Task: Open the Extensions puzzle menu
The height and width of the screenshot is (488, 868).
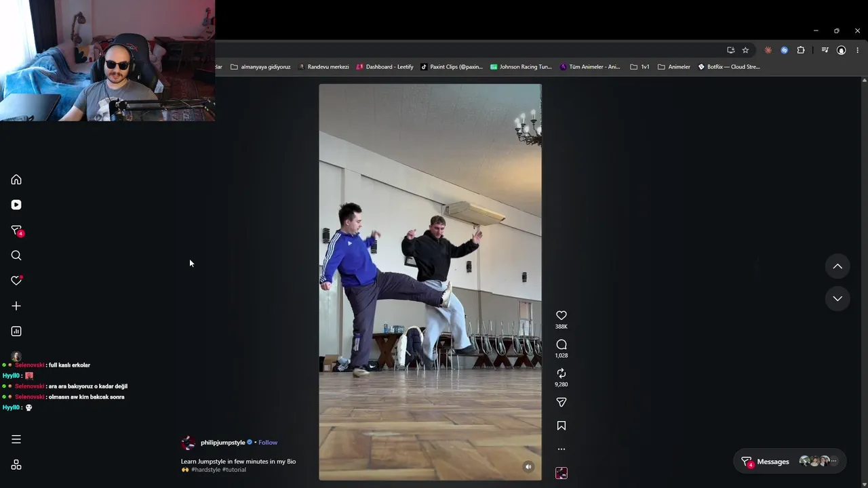Action: (801, 50)
